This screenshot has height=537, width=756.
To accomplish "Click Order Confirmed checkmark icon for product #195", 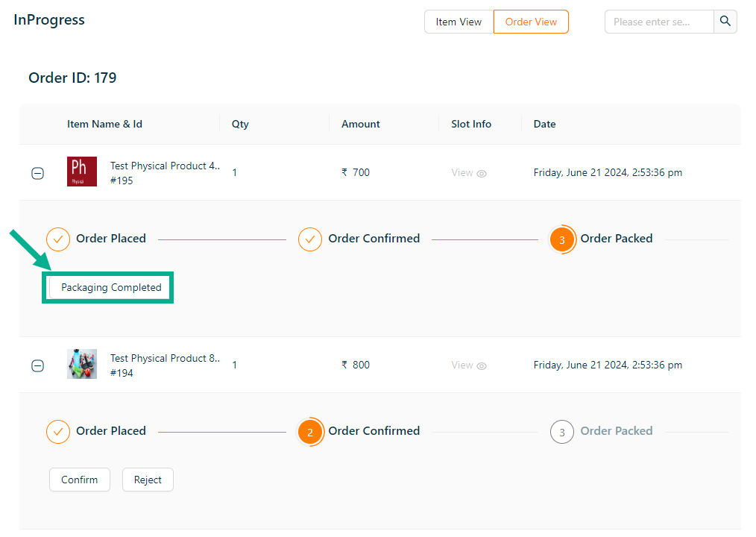I will [310, 239].
